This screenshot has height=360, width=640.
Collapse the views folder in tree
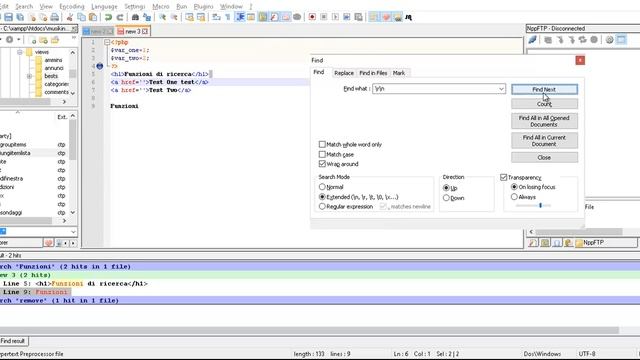(20, 52)
